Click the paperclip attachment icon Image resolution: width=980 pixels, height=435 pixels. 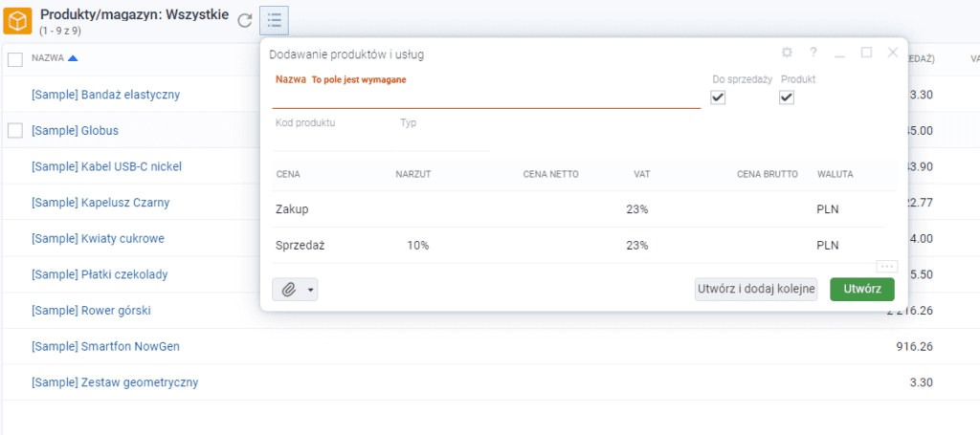(x=288, y=290)
